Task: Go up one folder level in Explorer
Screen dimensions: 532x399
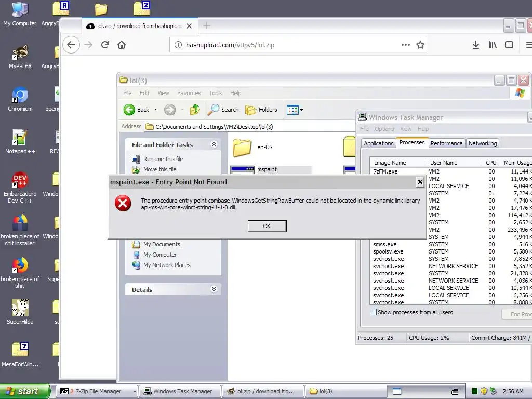Action: (195, 110)
